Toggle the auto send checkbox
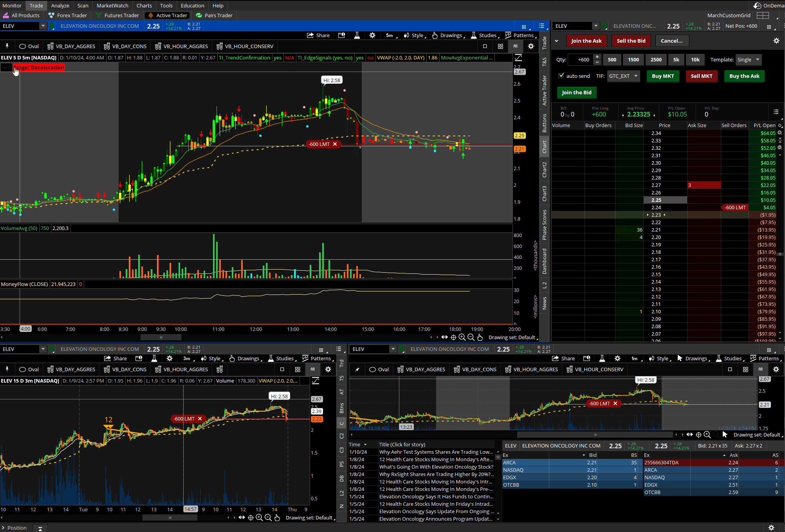Image resolution: width=785 pixels, height=532 pixels. [561, 76]
